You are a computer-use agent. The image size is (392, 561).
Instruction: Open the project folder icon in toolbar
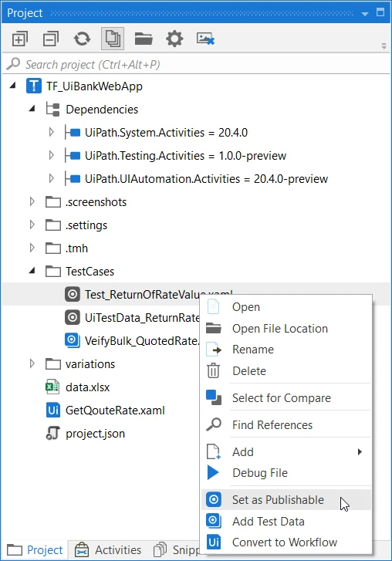tap(144, 39)
